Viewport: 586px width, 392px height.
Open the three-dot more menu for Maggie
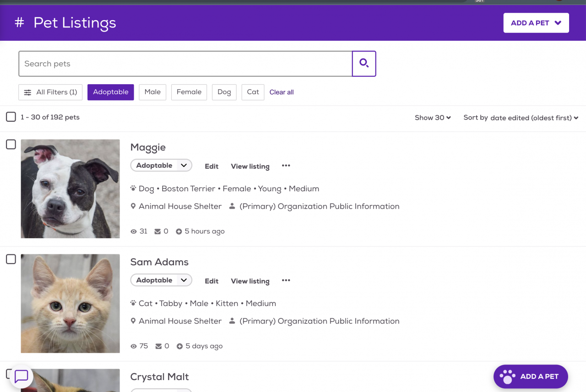(x=286, y=166)
